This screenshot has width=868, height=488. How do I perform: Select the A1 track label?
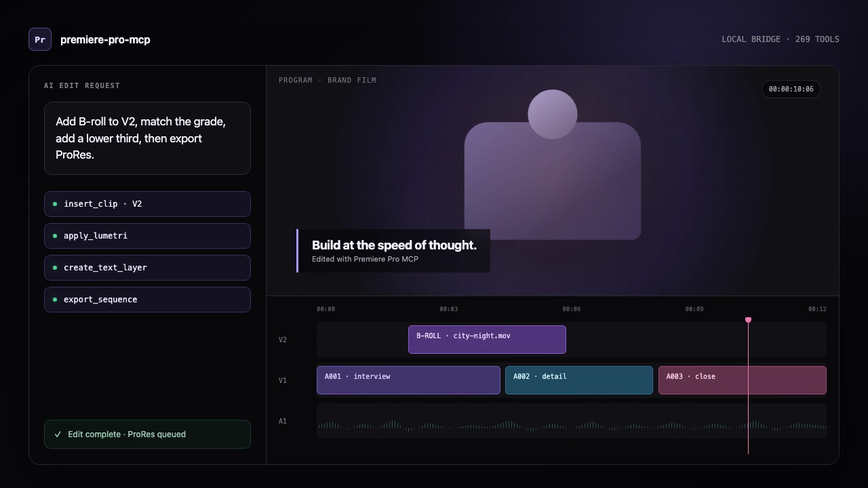[283, 421]
